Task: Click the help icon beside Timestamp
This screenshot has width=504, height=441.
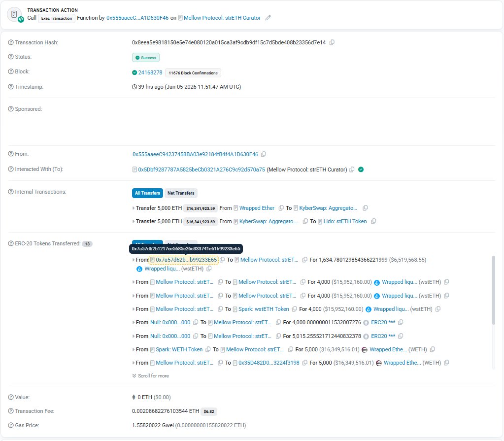Action: tap(11, 87)
